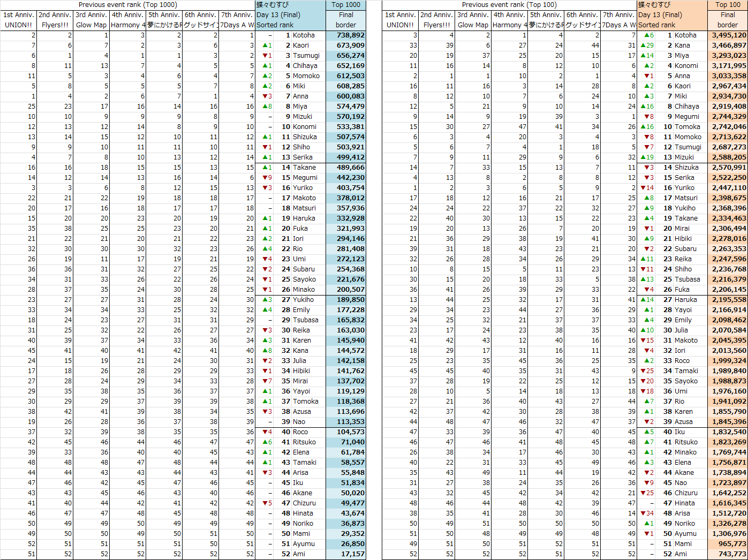Click the cell showing 281,408
The height and width of the screenshot is (560, 748).
(x=346, y=249)
